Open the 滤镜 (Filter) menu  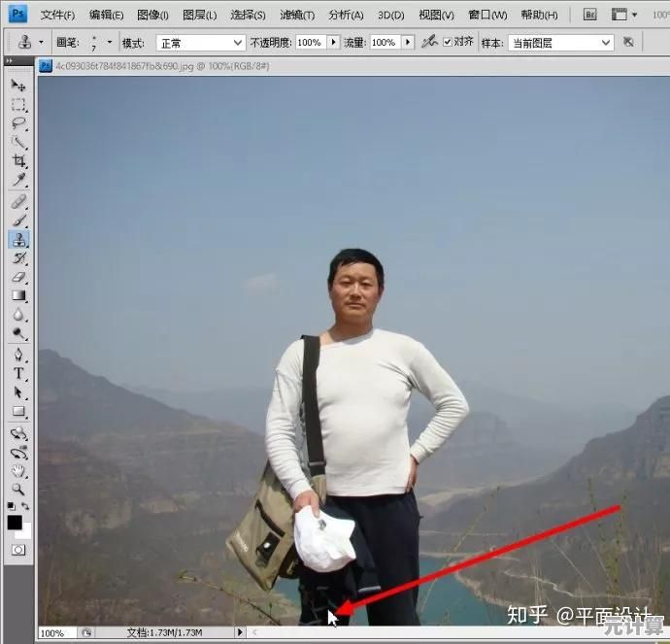296,15
